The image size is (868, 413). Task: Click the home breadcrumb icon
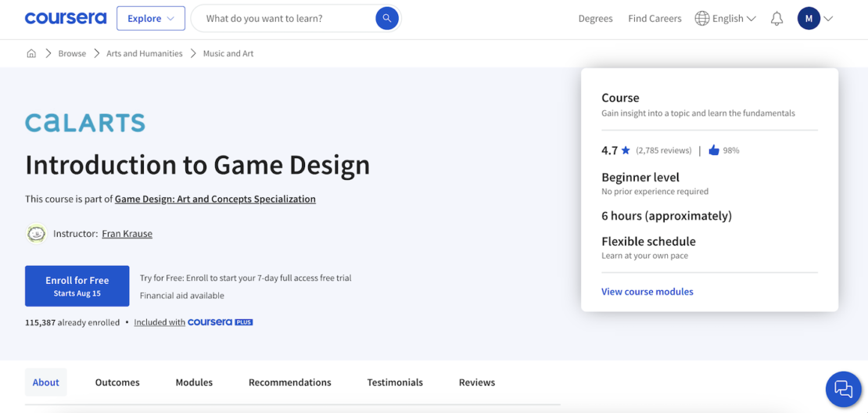click(31, 54)
